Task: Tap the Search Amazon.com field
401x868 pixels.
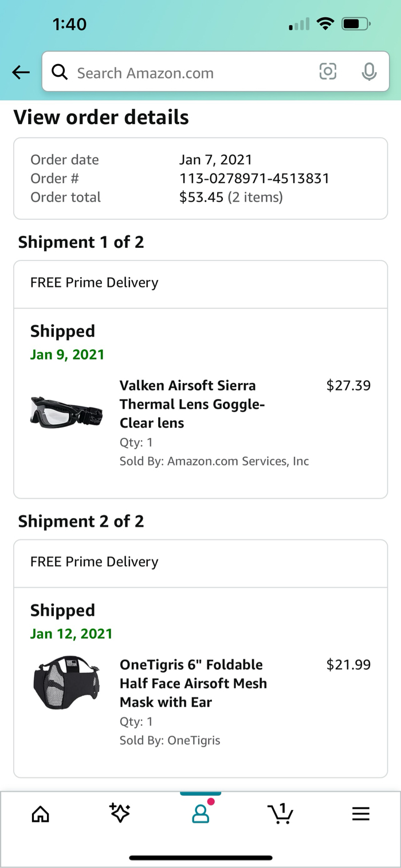Action: [x=189, y=73]
